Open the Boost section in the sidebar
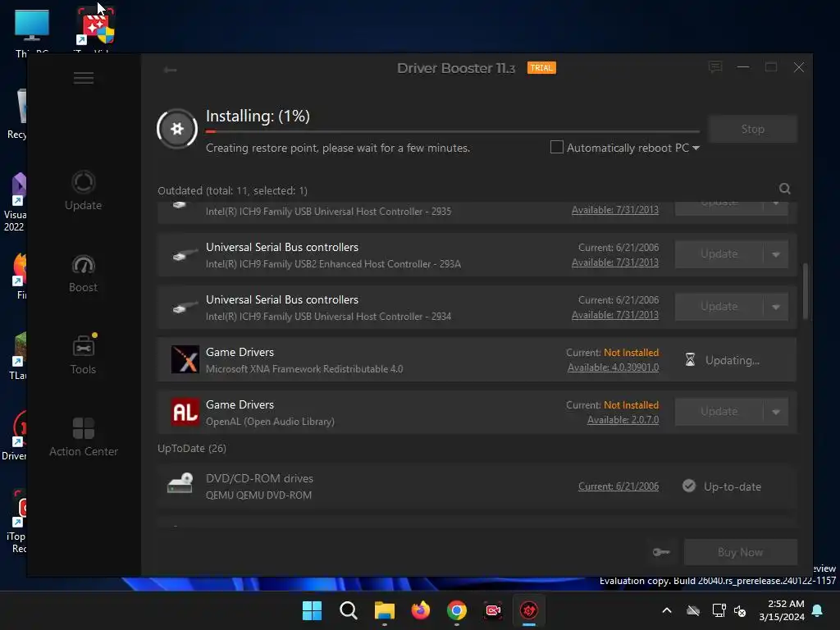This screenshot has height=630, width=840. click(x=83, y=273)
